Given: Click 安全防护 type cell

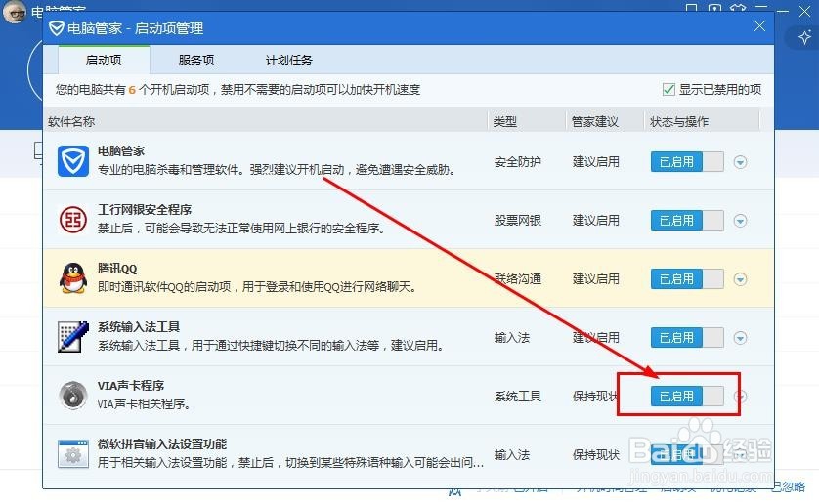Looking at the screenshot, I should pyautogui.click(x=518, y=162).
